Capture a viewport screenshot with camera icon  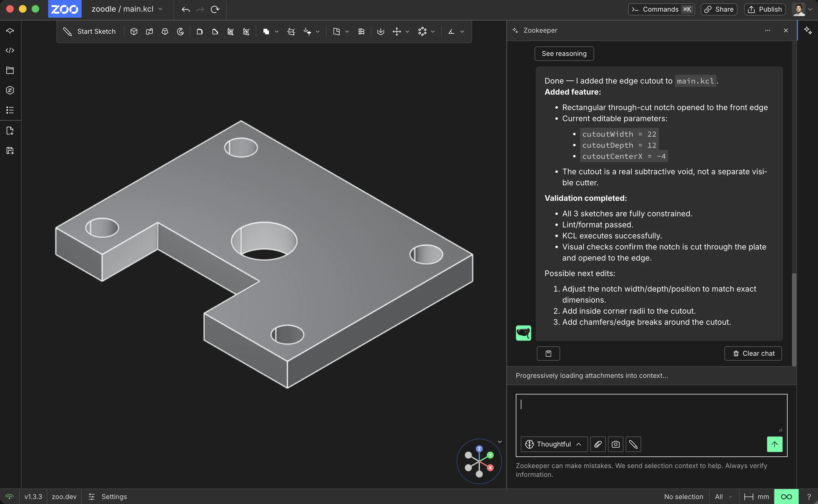tap(616, 444)
